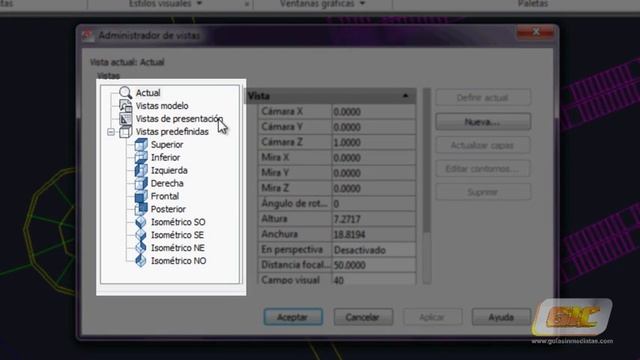Collapse the Vista properties section
The image size is (640, 360).
click(405, 96)
